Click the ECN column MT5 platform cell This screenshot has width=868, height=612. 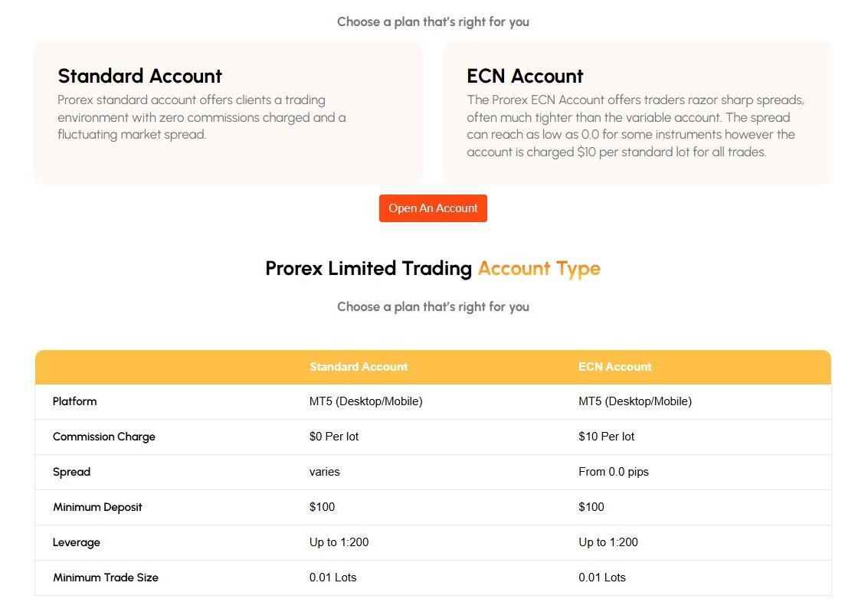(x=634, y=401)
